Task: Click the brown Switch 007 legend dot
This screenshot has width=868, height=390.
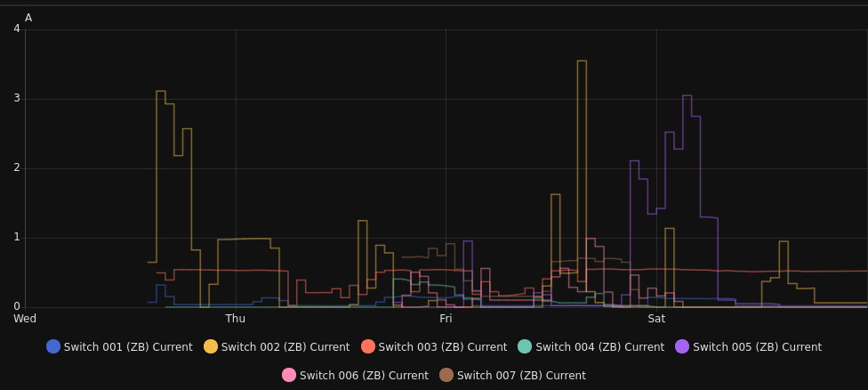Action: (446, 375)
